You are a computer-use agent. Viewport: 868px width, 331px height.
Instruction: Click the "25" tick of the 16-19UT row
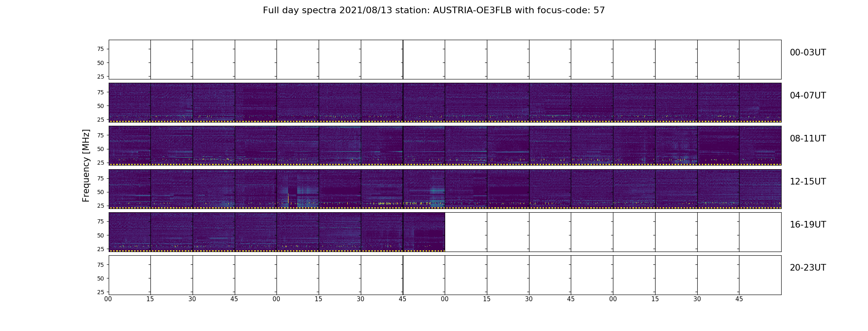click(100, 249)
